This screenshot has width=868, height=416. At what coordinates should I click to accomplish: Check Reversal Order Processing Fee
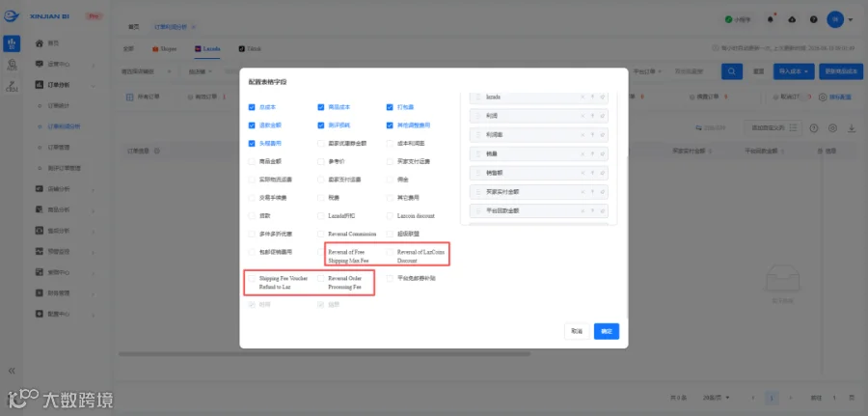(x=321, y=279)
